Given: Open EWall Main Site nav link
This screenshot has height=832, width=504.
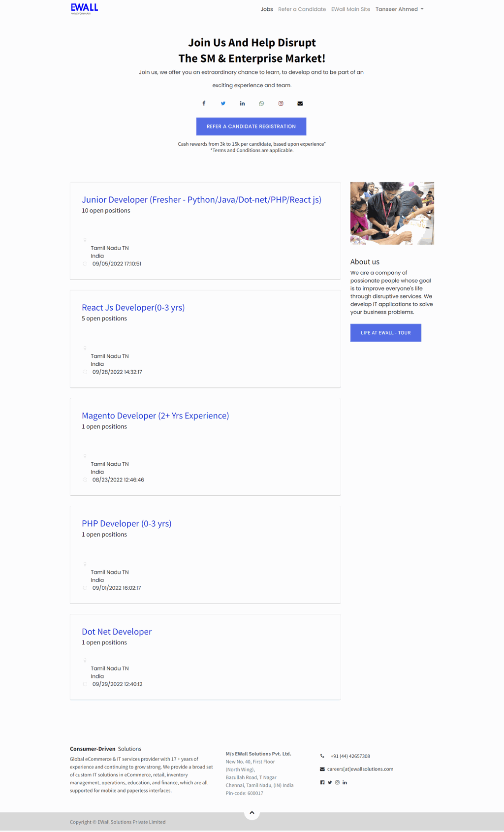Looking at the screenshot, I should 350,9.
